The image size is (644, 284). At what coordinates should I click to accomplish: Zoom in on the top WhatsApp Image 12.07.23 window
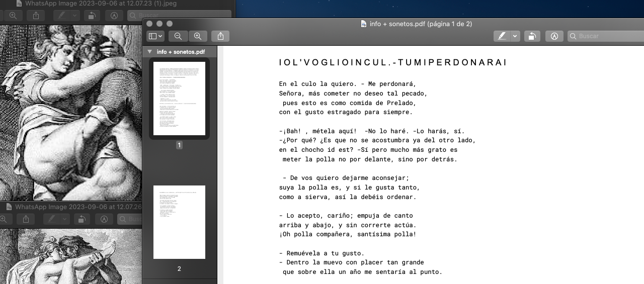pyautogui.click(x=13, y=16)
